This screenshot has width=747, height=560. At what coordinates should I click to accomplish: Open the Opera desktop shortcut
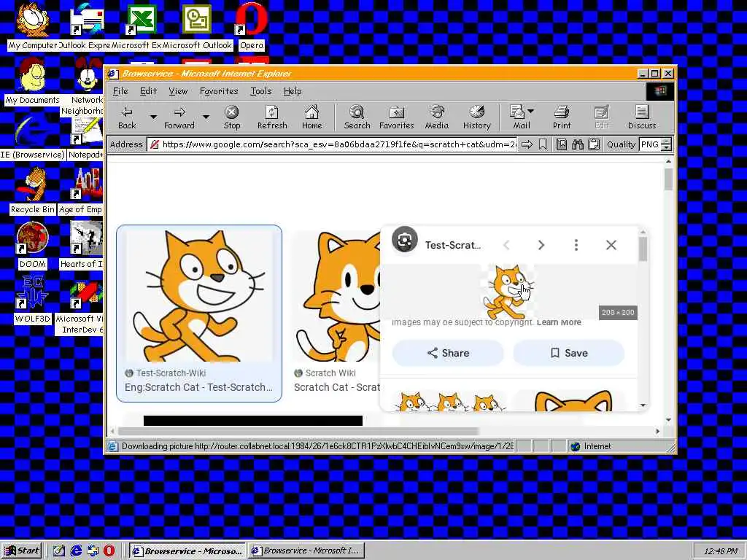tap(251, 26)
